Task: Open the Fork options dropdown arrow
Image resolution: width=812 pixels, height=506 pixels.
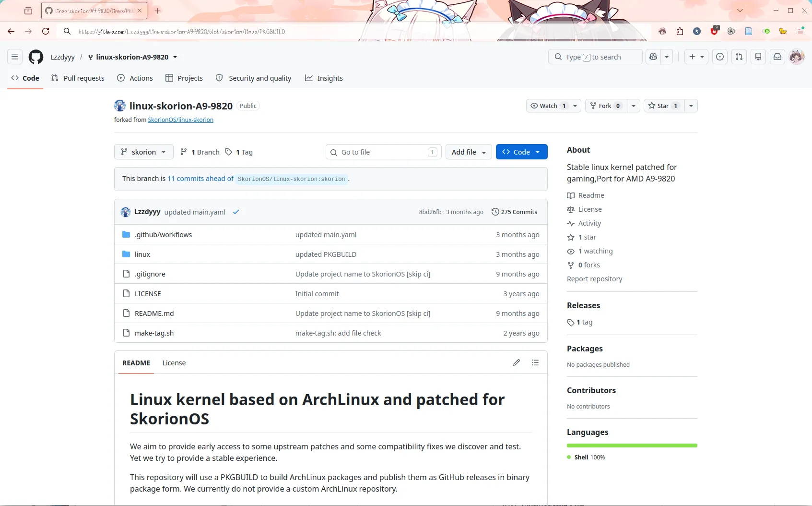Action: pyautogui.click(x=634, y=106)
